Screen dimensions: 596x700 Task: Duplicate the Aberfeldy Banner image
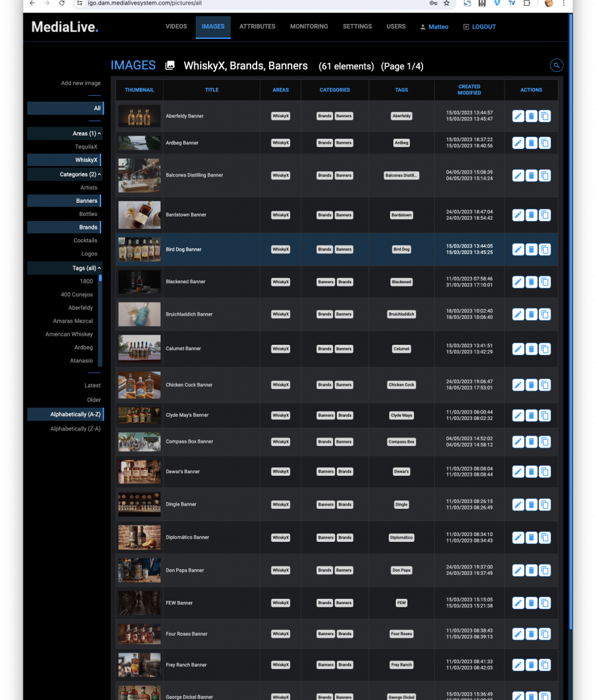(545, 116)
